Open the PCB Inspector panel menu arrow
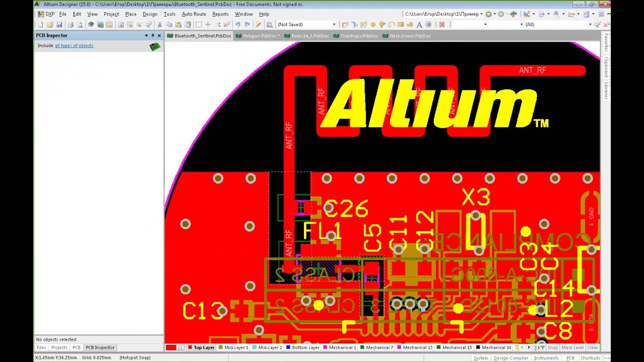Image resolution: width=644 pixels, height=362 pixels. coord(146,36)
